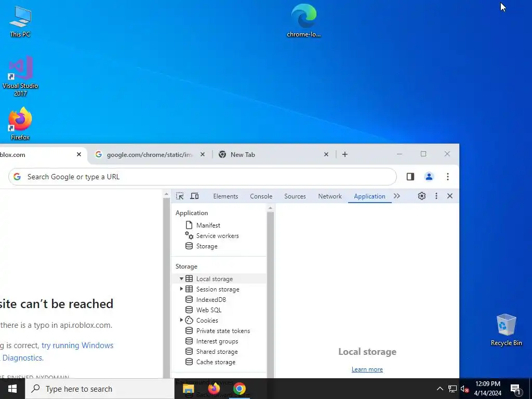Switch to the Elements tab
Viewport: 532px width, 399px height.
225,196
